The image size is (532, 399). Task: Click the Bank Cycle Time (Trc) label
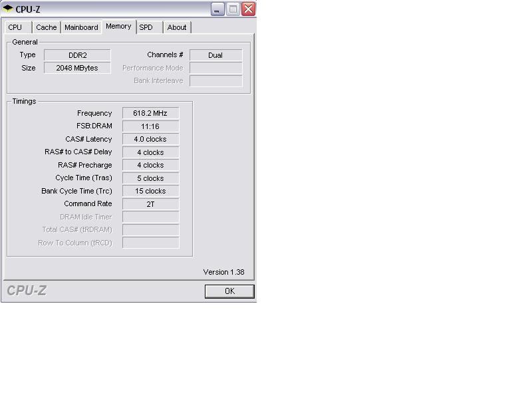tap(76, 191)
